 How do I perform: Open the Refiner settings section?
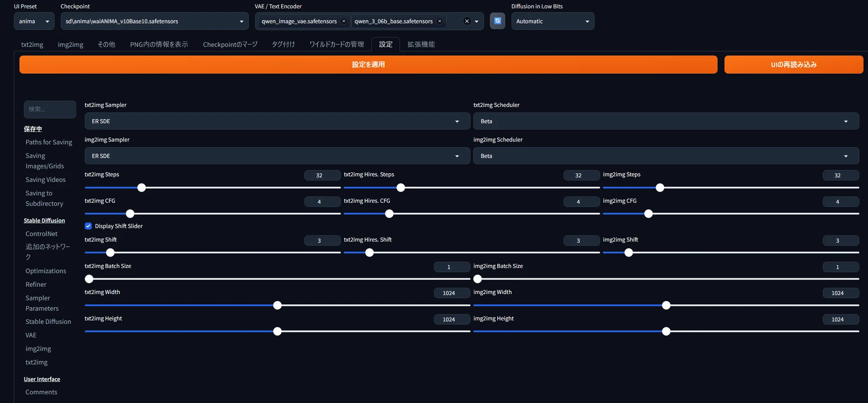[x=36, y=285]
